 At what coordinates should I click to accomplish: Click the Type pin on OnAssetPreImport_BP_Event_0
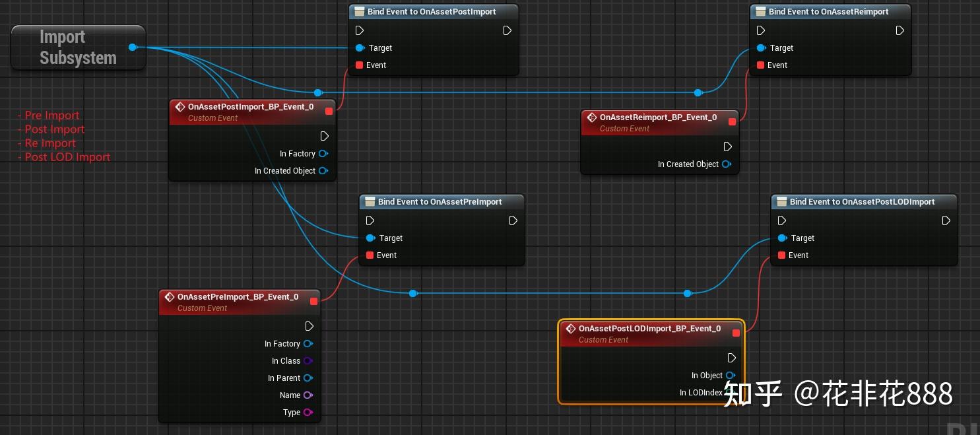[x=308, y=412]
